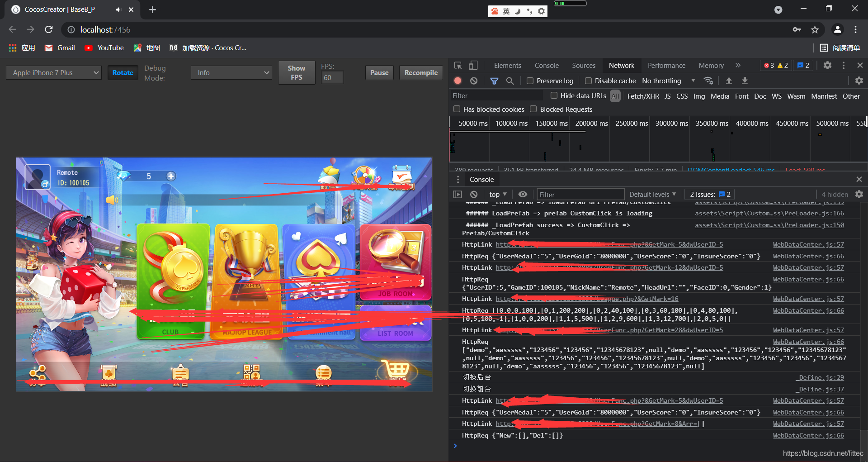Switch to Console tab in DevTools
Screen dimensions: 868x462
547,65
